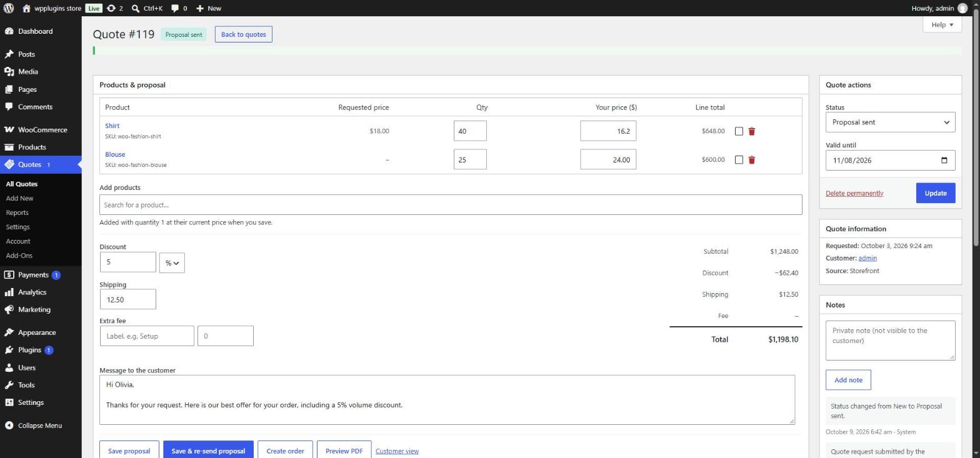The image size is (980, 458).
Task: Open the discount type % dropdown
Action: point(172,263)
